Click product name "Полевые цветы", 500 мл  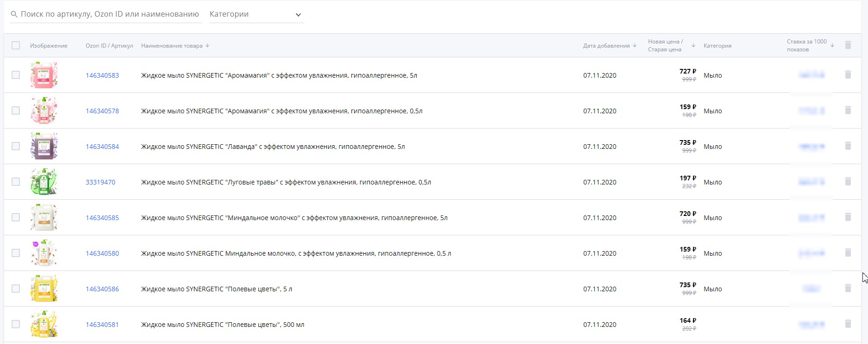pos(223,325)
